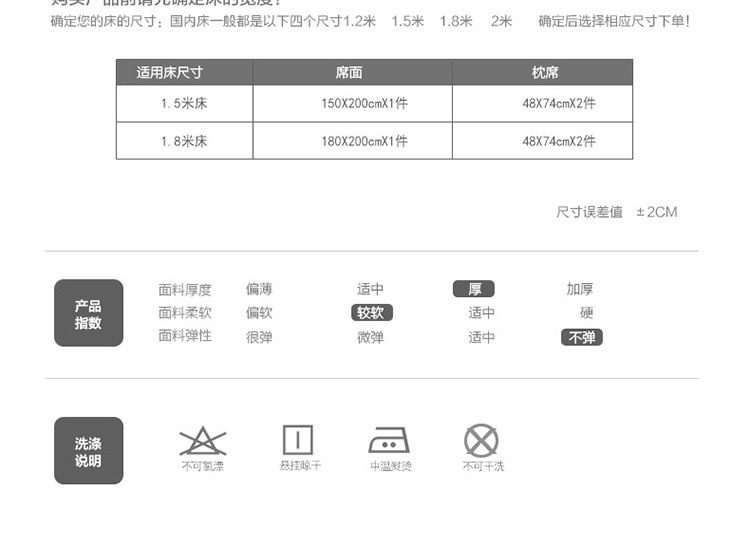The height and width of the screenshot is (548, 750).
Task: Choose 加厚 in the fabric thickness row
Action: (580, 289)
